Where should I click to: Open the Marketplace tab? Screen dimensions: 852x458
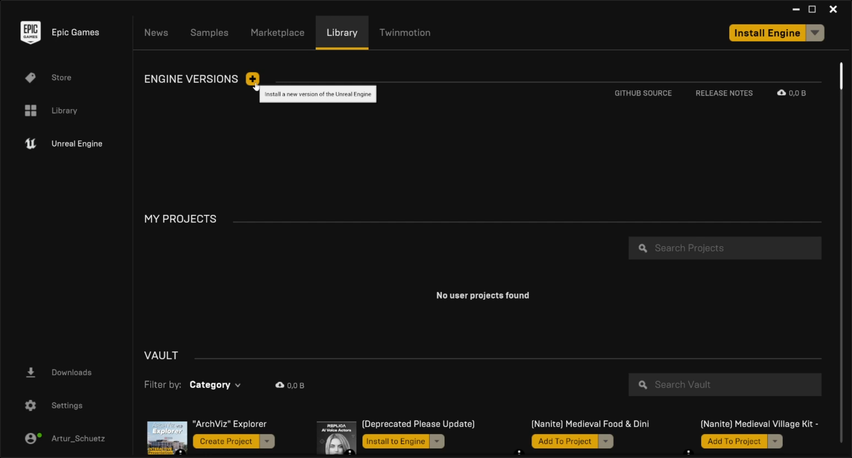(x=277, y=33)
